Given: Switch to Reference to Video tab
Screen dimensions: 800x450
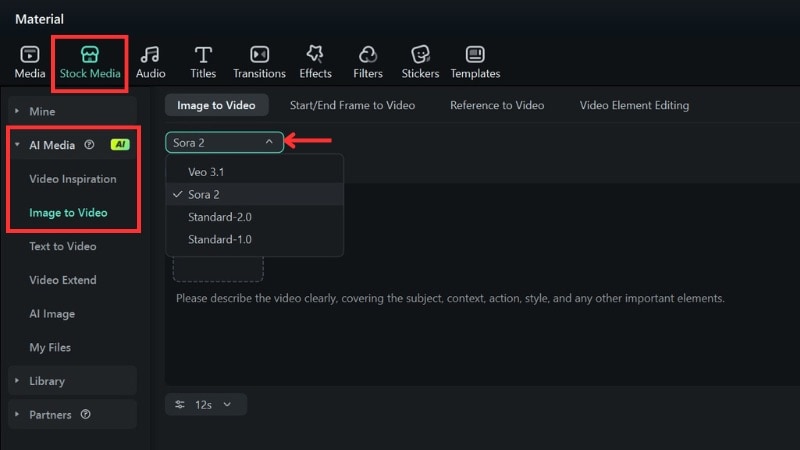Looking at the screenshot, I should (x=497, y=105).
